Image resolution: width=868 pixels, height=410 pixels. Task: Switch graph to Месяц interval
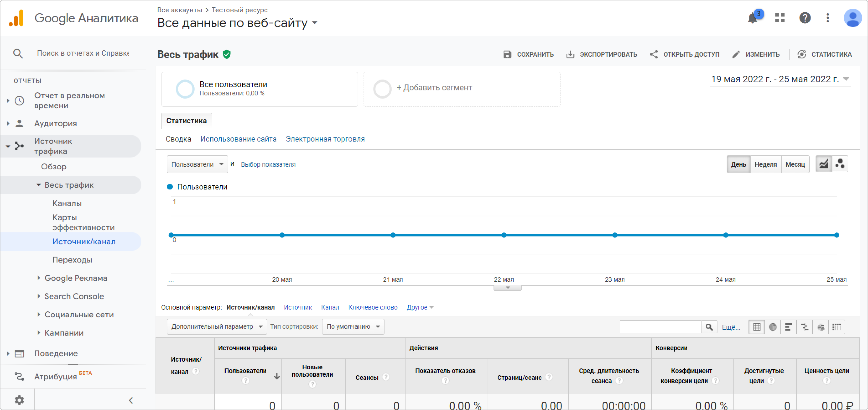(795, 164)
